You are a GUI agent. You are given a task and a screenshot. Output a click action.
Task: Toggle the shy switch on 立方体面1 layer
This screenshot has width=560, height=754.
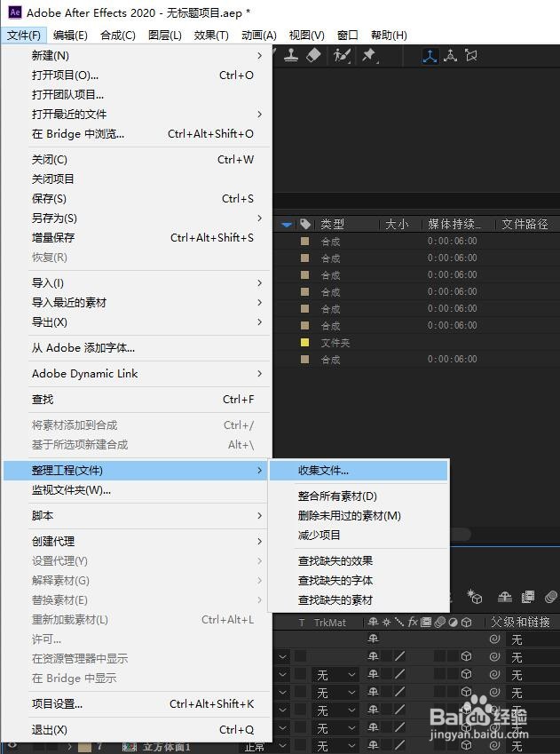tap(373, 746)
